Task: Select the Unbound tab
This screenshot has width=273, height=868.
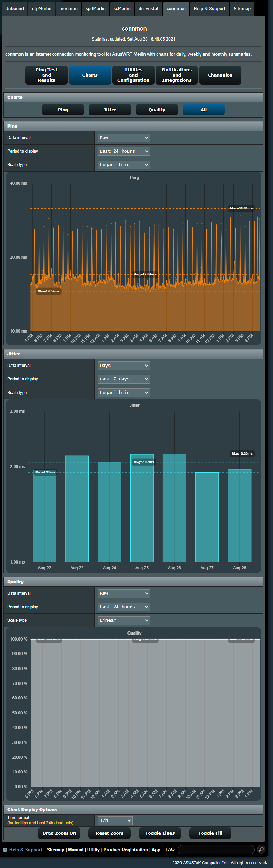Action: [x=15, y=9]
